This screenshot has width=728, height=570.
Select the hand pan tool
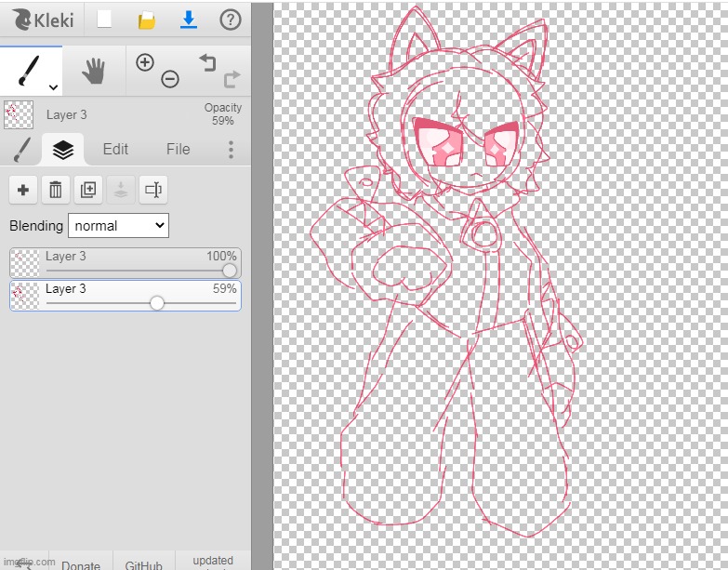coord(93,71)
